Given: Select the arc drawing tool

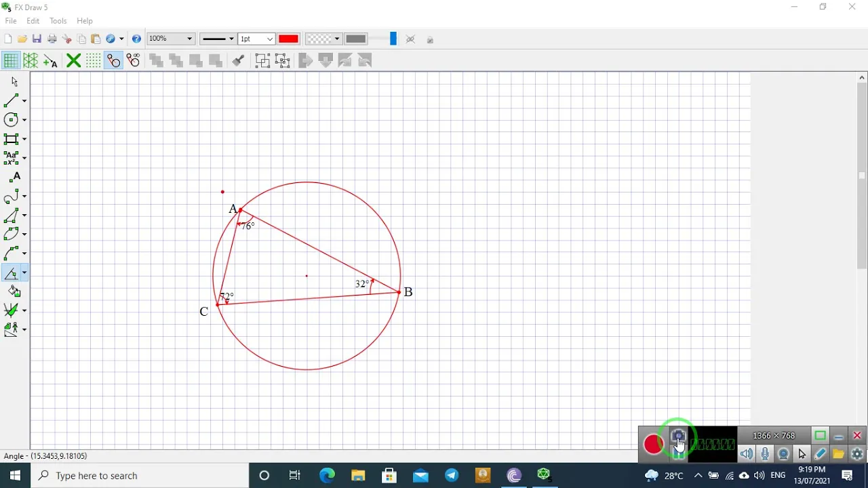Looking at the screenshot, I should pyautogui.click(x=12, y=253).
